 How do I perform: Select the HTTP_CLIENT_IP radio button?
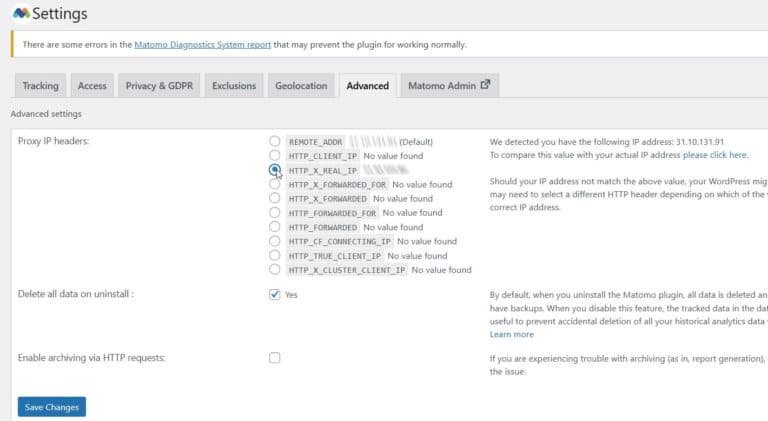pyautogui.click(x=275, y=155)
